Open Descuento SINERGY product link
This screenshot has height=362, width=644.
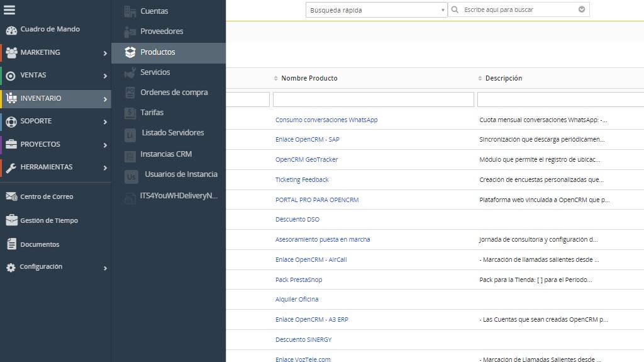304,339
